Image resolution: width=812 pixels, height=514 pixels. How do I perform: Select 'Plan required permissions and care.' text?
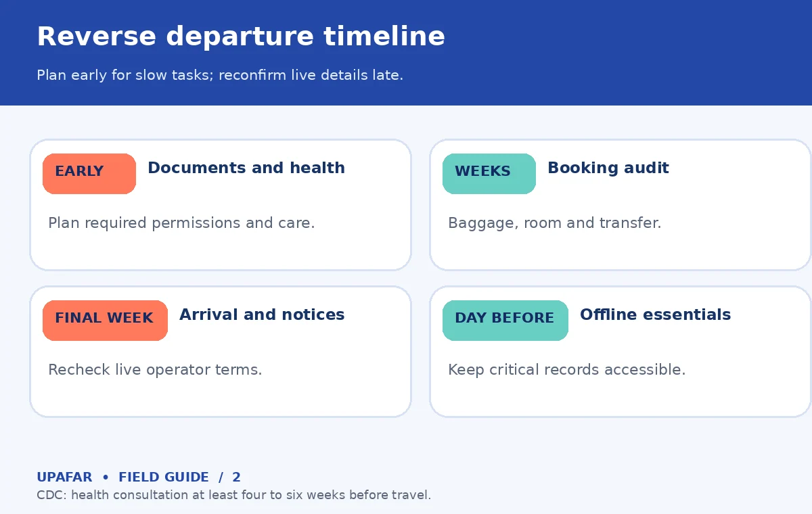pyautogui.click(x=181, y=223)
